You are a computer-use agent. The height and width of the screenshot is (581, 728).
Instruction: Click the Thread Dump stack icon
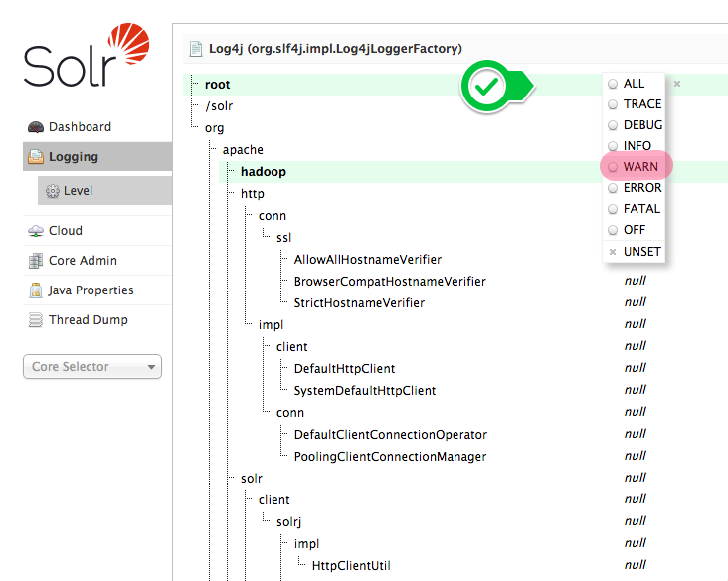[36, 320]
